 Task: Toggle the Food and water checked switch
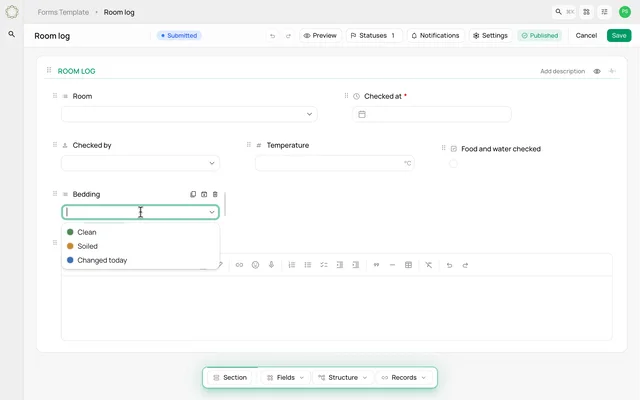click(453, 164)
